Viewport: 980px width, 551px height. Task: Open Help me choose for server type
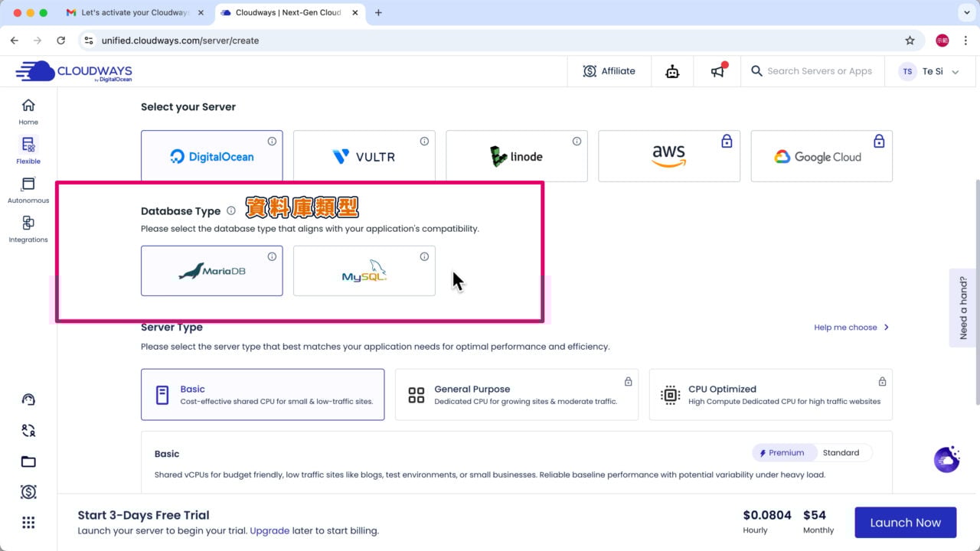coord(846,327)
